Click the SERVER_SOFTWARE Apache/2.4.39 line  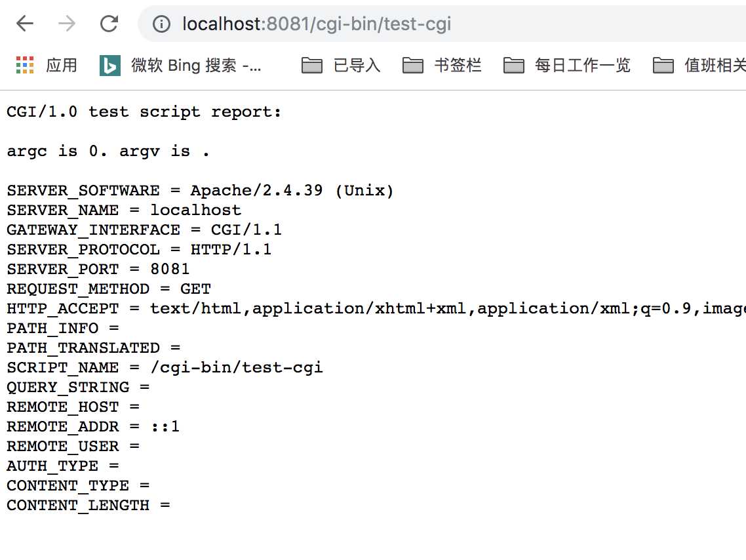point(200,191)
